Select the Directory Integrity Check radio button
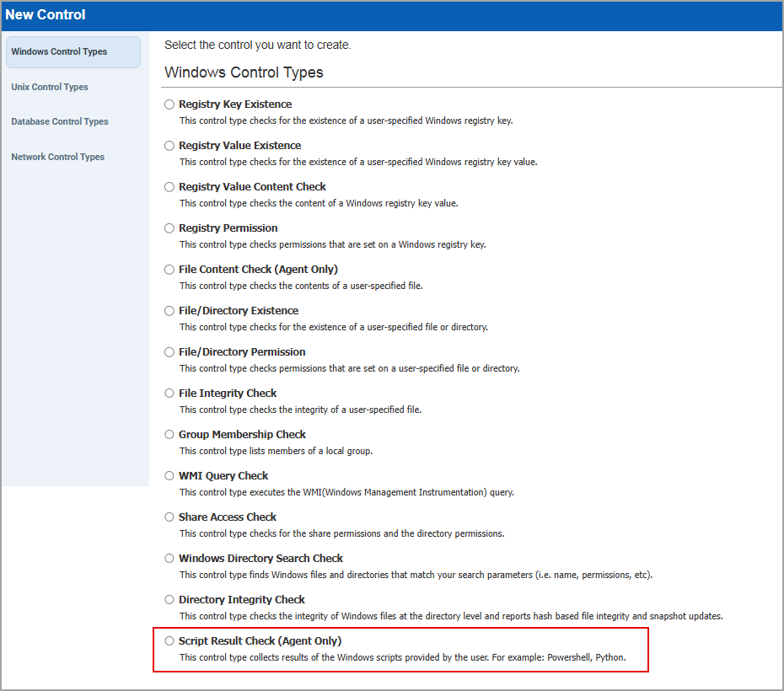Viewport: 784px width, 691px height. pos(169,600)
